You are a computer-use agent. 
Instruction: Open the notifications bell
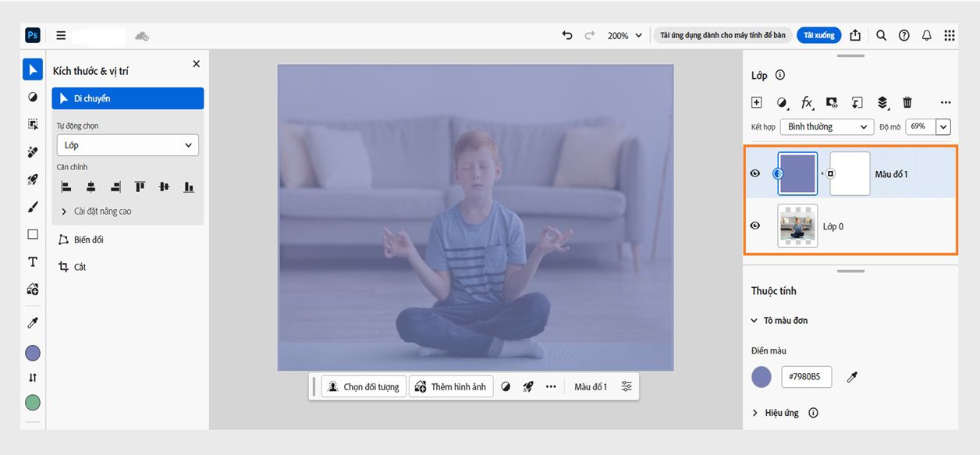[927, 35]
